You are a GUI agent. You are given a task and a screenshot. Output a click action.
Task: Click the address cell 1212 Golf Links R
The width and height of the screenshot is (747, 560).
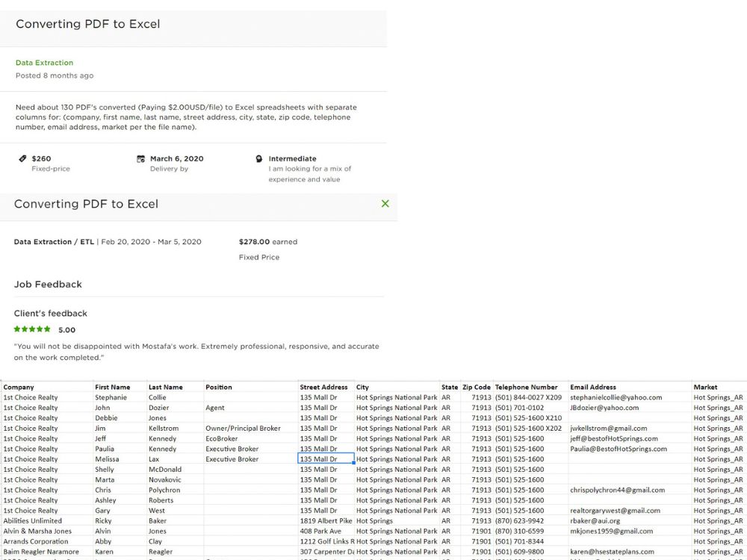[x=327, y=541]
